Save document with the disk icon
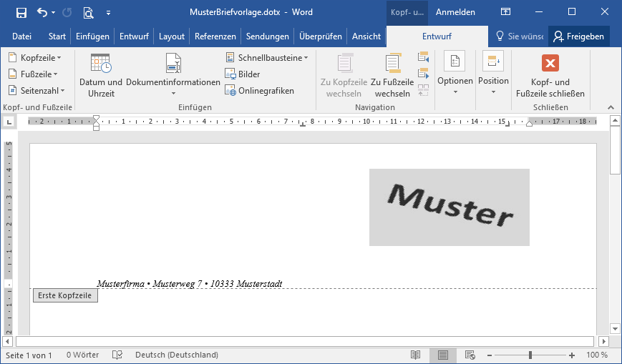Image resolution: width=622 pixels, height=364 pixels. pos(21,12)
